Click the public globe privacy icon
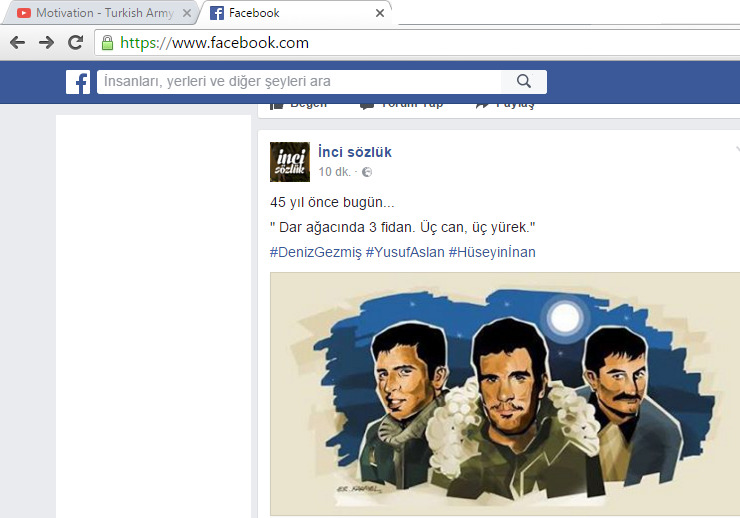The image size is (740, 518). click(x=367, y=172)
